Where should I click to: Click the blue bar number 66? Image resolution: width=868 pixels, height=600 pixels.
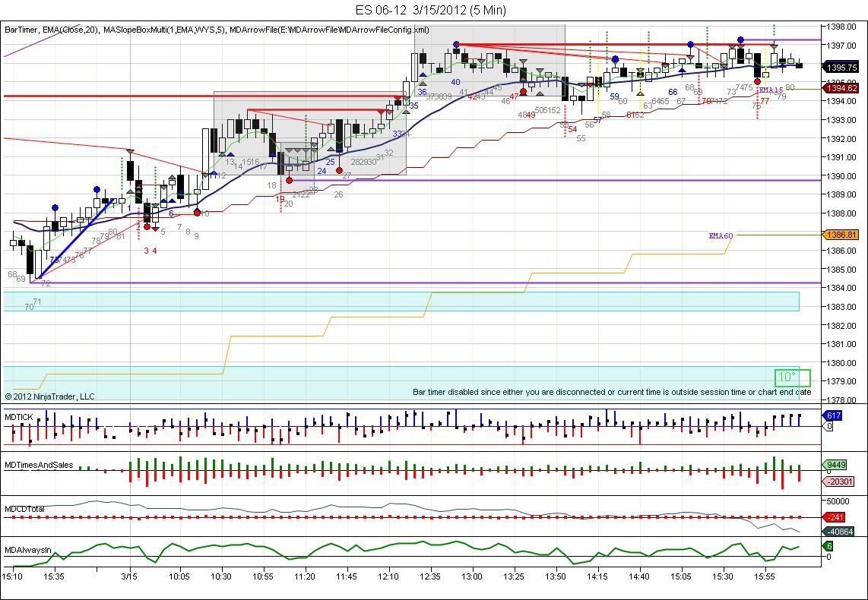673,92
